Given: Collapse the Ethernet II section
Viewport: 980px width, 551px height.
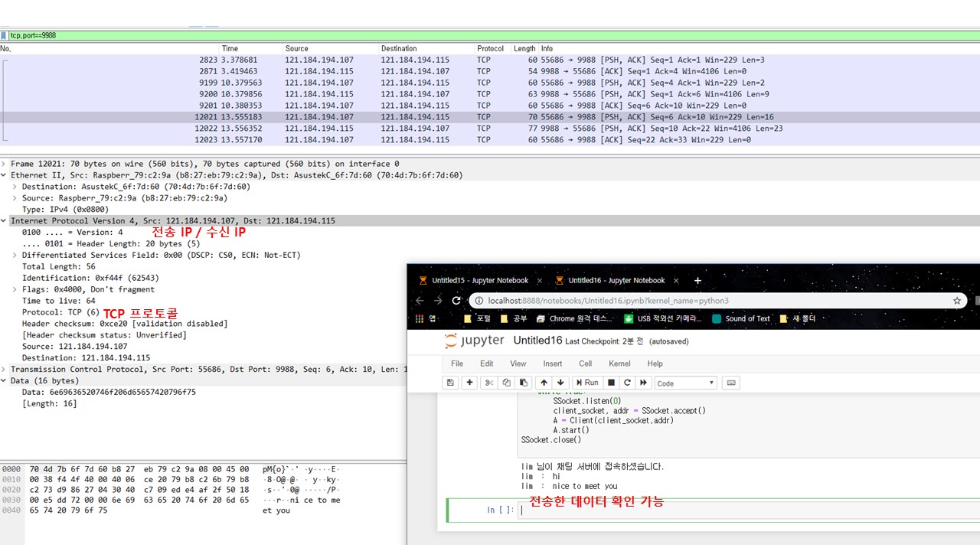Looking at the screenshot, I should (x=5, y=175).
